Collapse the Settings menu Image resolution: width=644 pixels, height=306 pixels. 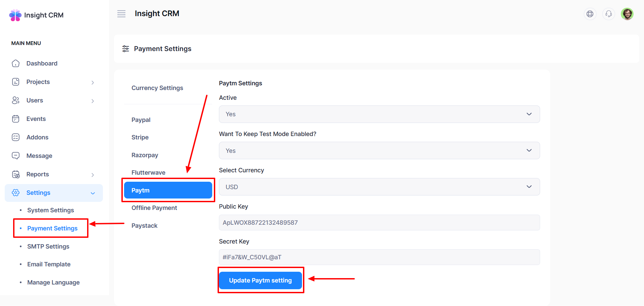pos(92,193)
